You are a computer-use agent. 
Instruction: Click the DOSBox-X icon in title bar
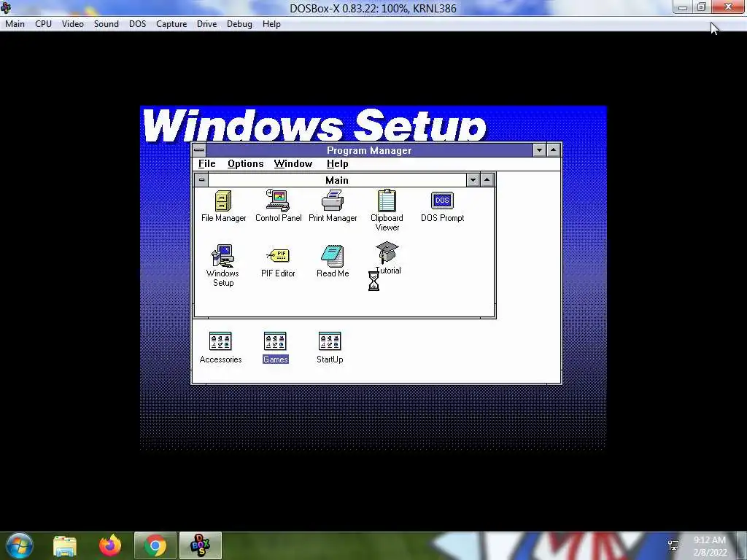(x=6, y=7)
